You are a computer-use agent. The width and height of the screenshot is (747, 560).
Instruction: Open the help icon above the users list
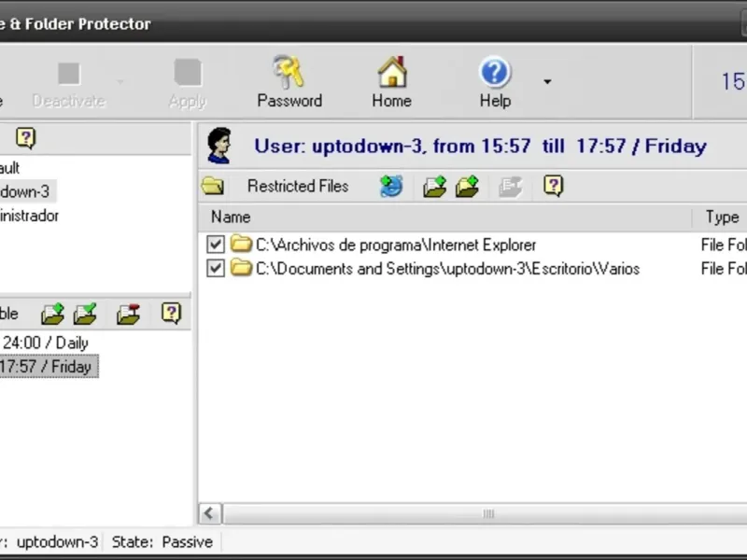click(x=26, y=138)
